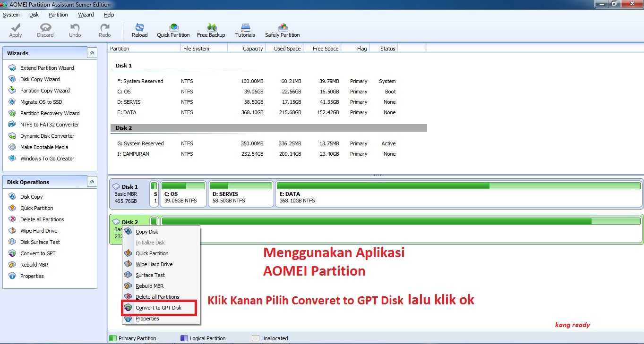Open Make Bootable Media wizard
Screen dimensions: 644x344
38,147
